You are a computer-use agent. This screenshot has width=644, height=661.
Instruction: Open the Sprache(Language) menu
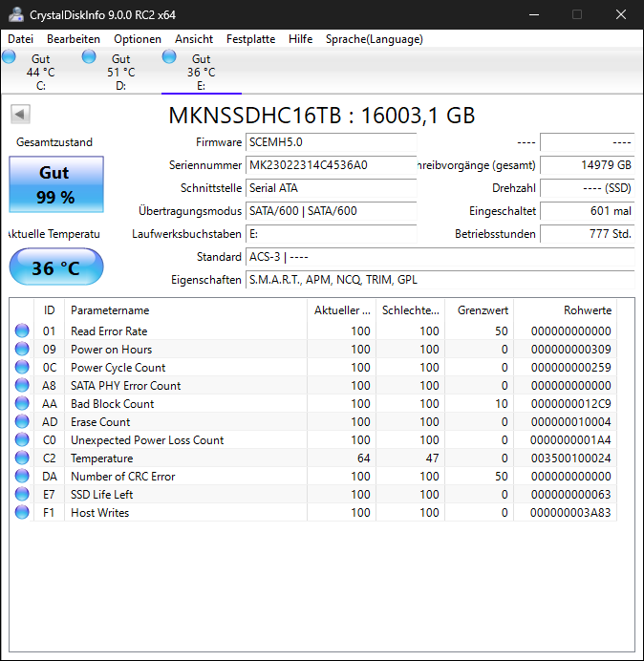375,39
